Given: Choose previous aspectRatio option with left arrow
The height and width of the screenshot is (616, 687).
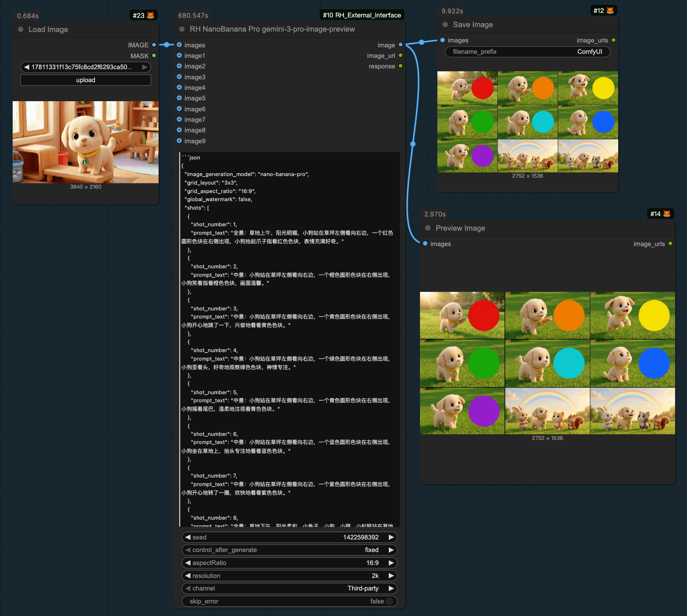Looking at the screenshot, I should point(188,563).
